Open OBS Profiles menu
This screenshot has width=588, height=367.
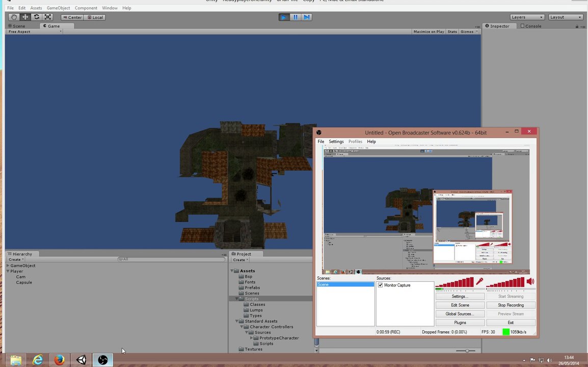(x=355, y=142)
